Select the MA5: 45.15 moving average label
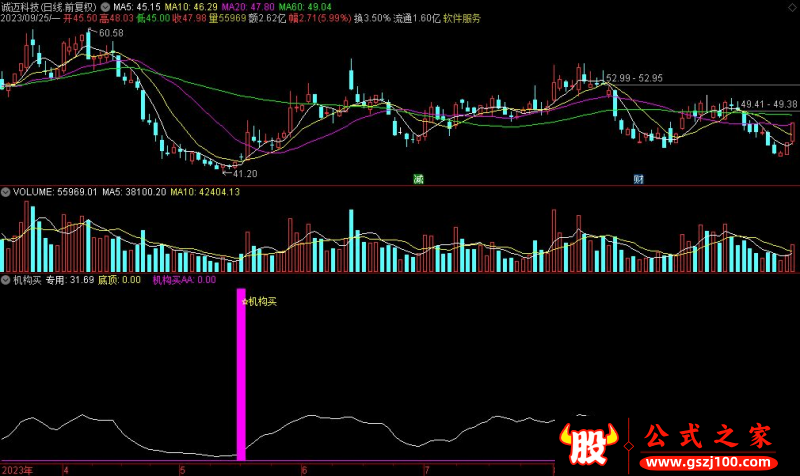The image size is (800, 476). coord(137,7)
